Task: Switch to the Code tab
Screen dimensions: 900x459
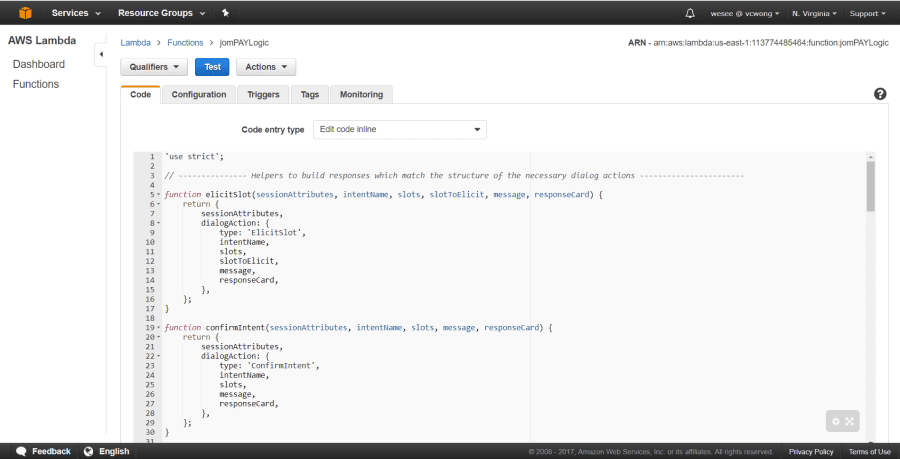Action: click(x=141, y=95)
